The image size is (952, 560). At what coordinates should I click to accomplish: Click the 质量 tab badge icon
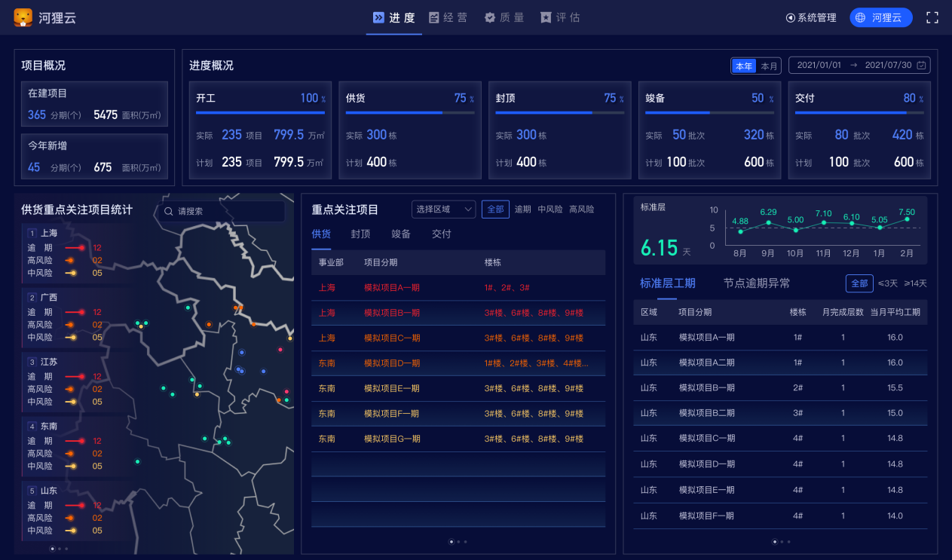point(490,17)
